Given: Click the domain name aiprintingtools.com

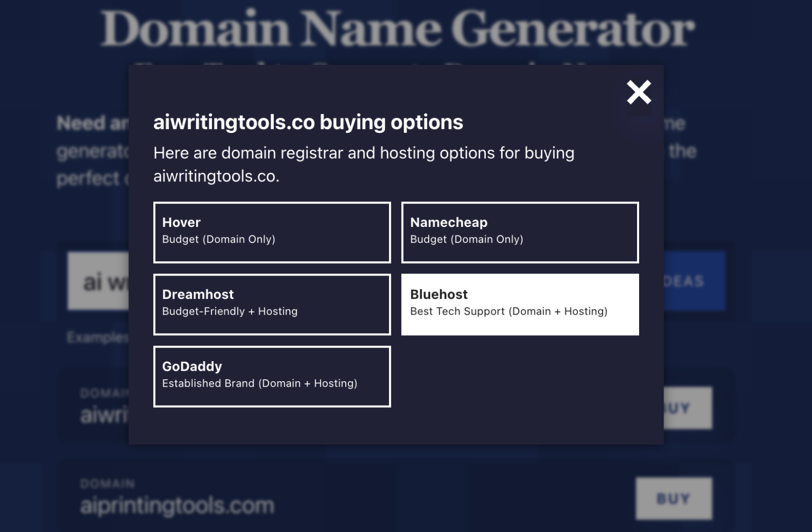Looking at the screenshot, I should 176,506.
